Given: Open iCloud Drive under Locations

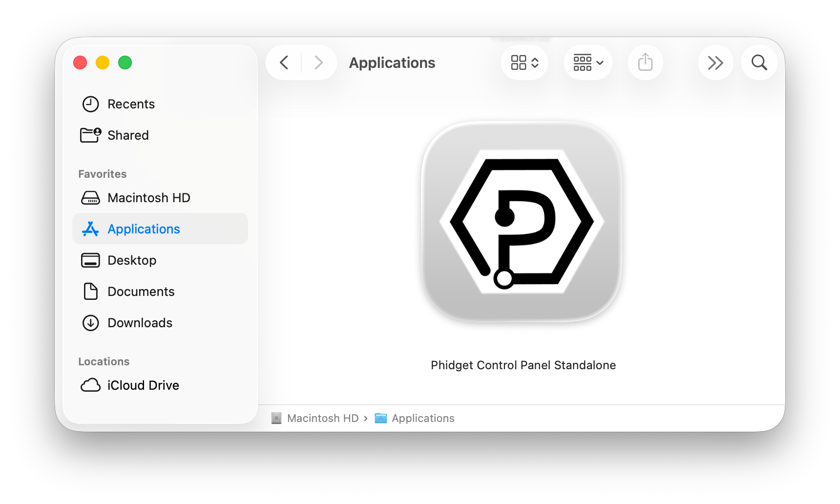Looking at the screenshot, I should point(143,385).
